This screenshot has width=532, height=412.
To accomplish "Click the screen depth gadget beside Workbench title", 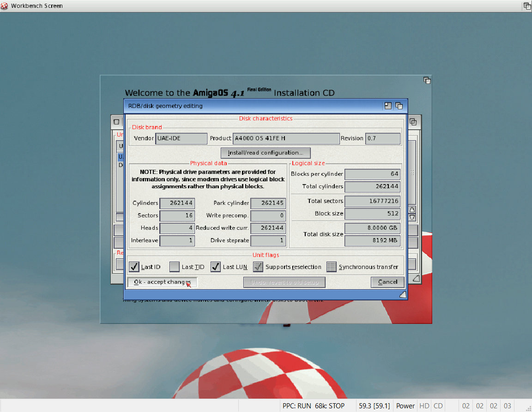I will [x=527, y=6].
